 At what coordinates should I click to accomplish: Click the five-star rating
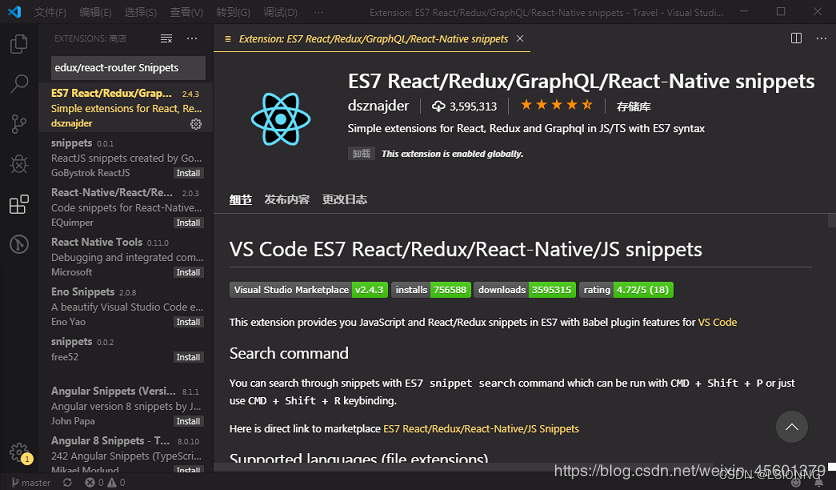tap(557, 105)
